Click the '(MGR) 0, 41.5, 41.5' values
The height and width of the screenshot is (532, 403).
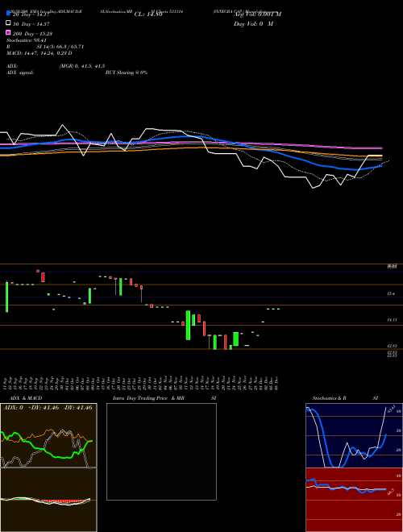(x=82, y=66)
